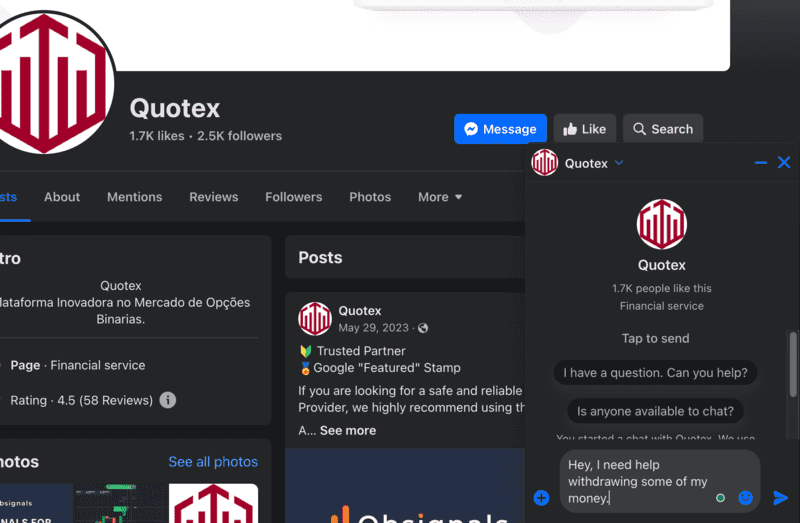Click the 2.5K followers count

point(239,136)
